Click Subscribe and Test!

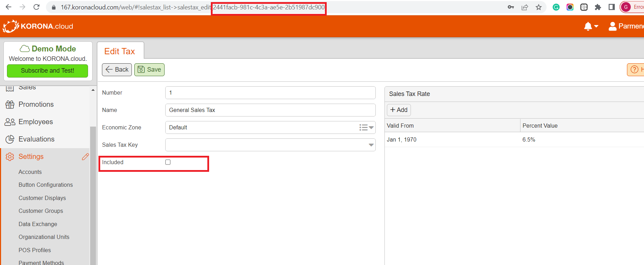pos(48,71)
